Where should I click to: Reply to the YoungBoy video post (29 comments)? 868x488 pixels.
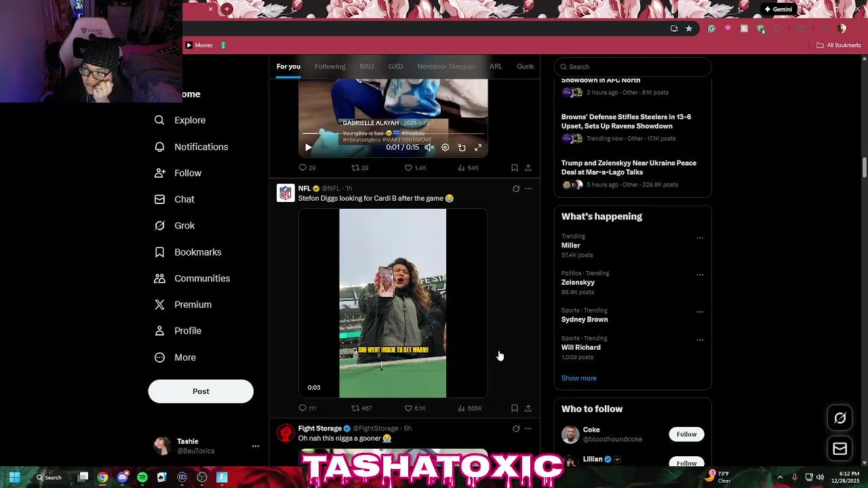[302, 167]
